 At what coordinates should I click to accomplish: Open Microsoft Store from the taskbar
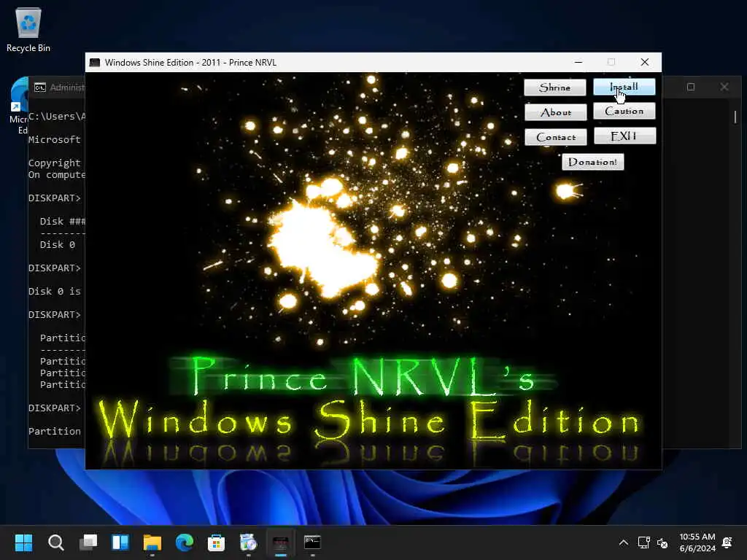click(x=216, y=542)
